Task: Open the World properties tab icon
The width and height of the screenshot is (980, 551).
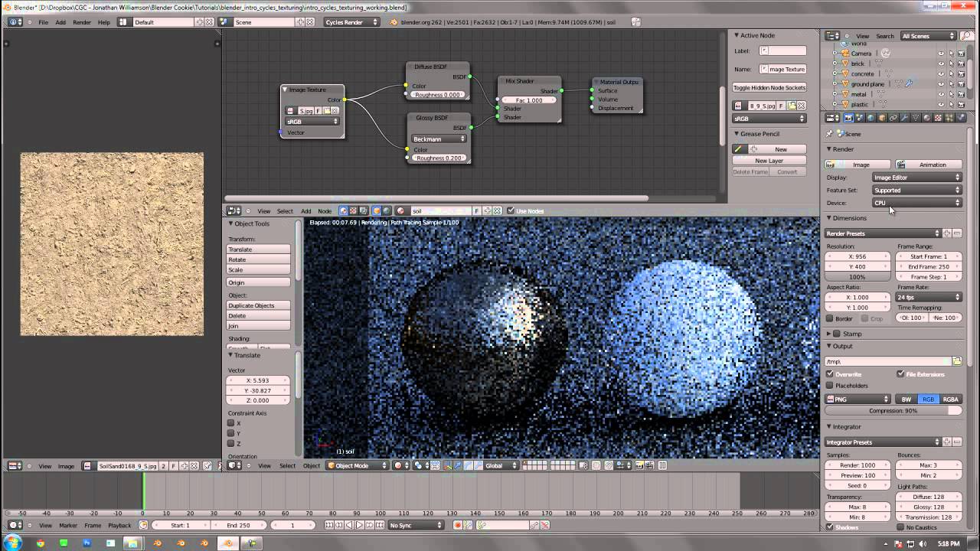Action: pyautogui.click(x=871, y=118)
